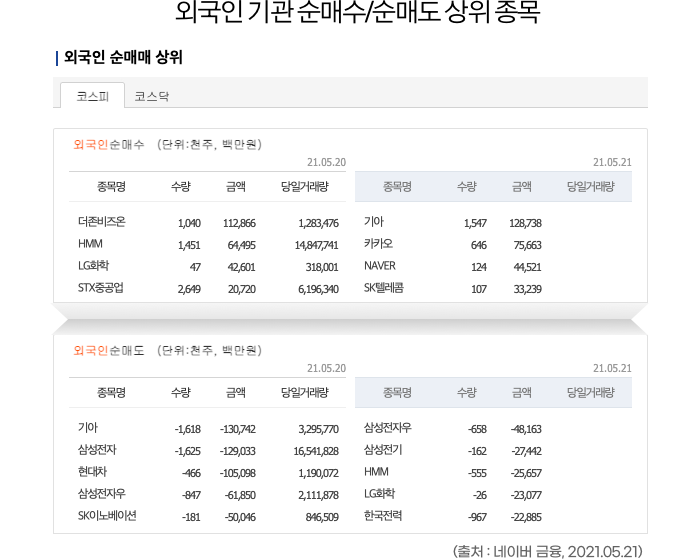
Task: Click the 외국인 순매수 section title
Action: (x=109, y=145)
